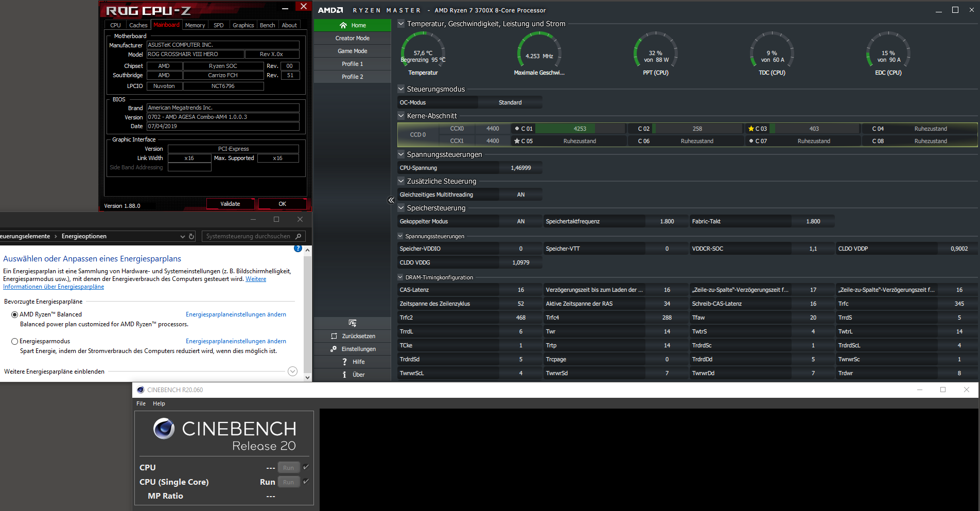Toggle Gleichzeitiges Multithreading AN value
This screenshot has height=511, width=980.
[x=521, y=195]
